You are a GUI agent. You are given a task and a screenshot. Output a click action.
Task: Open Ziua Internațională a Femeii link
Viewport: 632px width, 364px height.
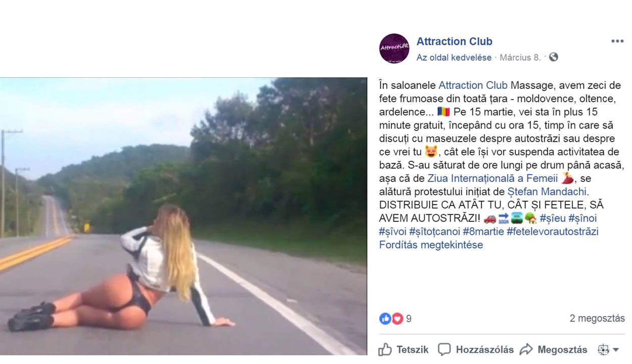[x=492, y=178]
